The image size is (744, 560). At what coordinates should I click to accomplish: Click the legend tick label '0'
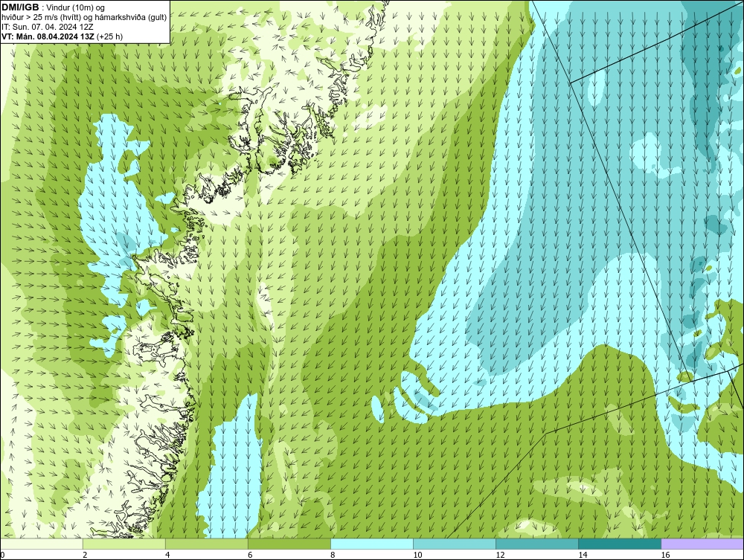coord(2,556)
